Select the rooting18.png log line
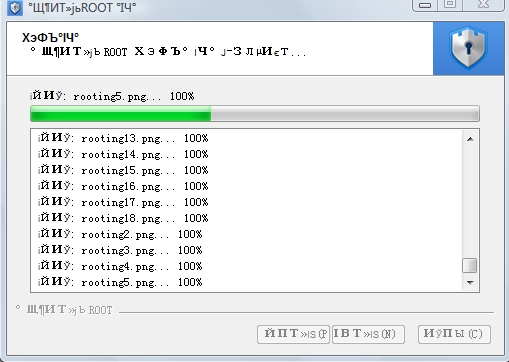The width and height of the screenshot is (509, 362). [123, 218]
